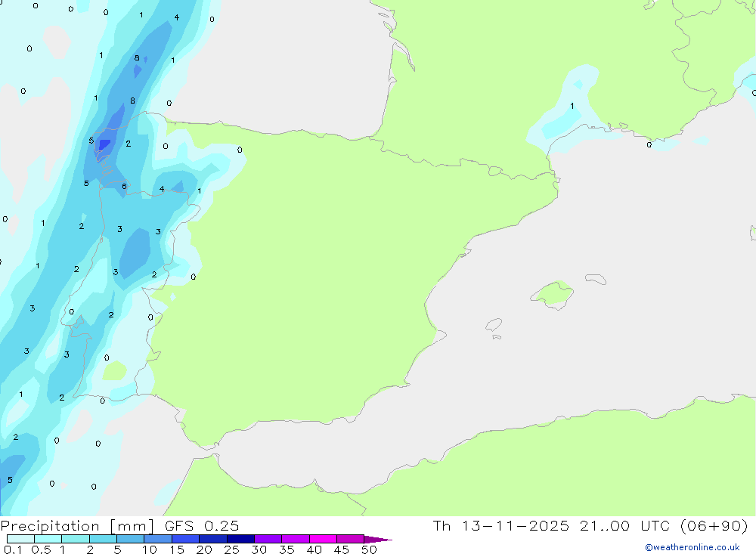This screenshot has height=554, width=756.
Task: Click the '25' legend scale label
Action: [x=231, y=549]
